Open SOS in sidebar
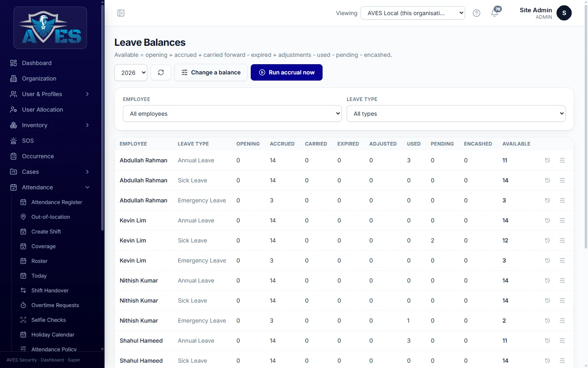Screen dimensions: 588x368 pos(50,141)
